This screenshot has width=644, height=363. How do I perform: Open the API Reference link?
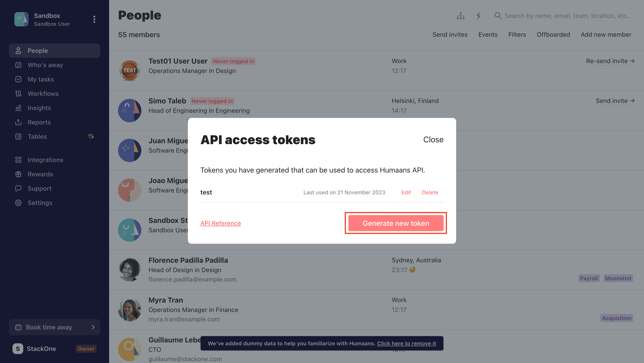pos(220,223)
